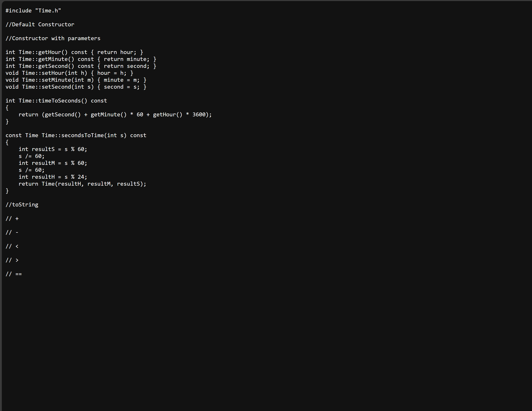Viewport: 532px width, 411px height.
Task: Click the #include "Time.h" line
Action: point(33,11)
